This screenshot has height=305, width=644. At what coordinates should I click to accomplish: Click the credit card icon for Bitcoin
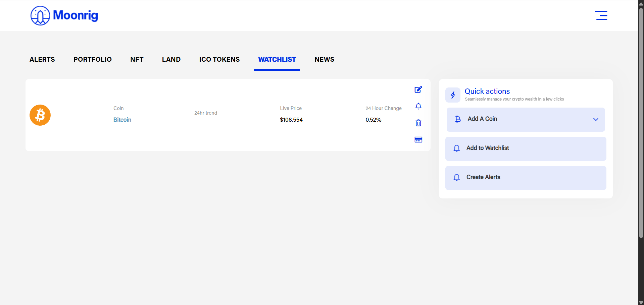[418, 140]
